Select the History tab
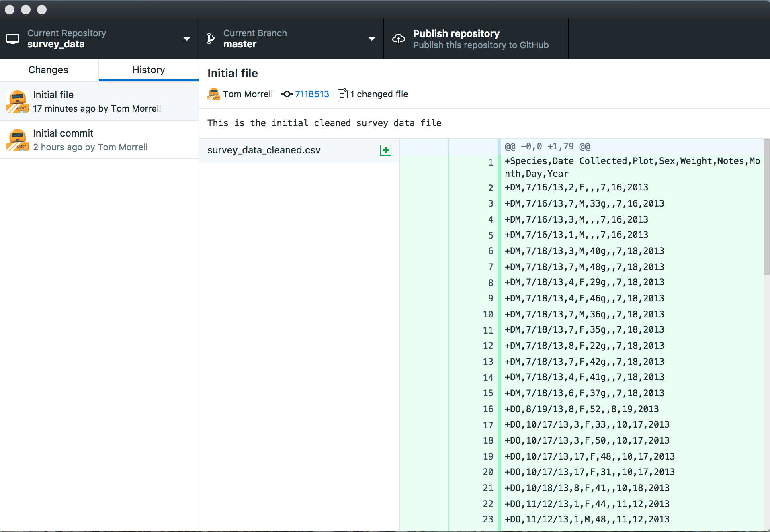 click(148, 70)
